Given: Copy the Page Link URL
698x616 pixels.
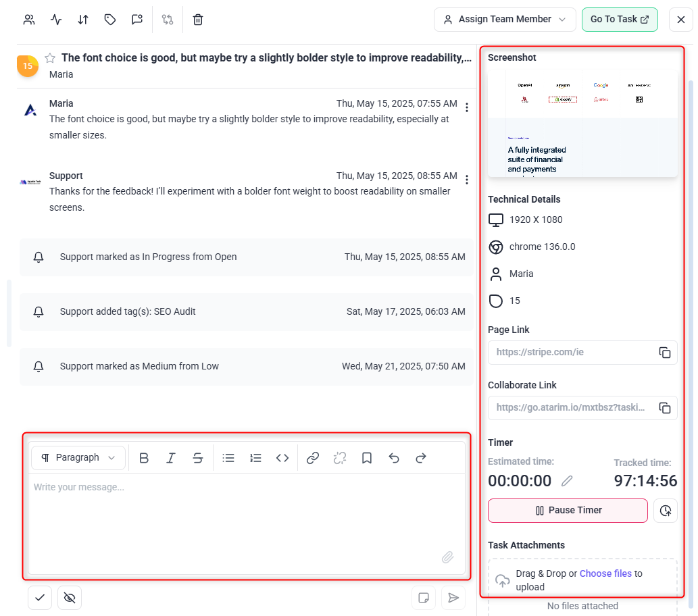Looking at the screenshot, I should click(x=665, y=353).
